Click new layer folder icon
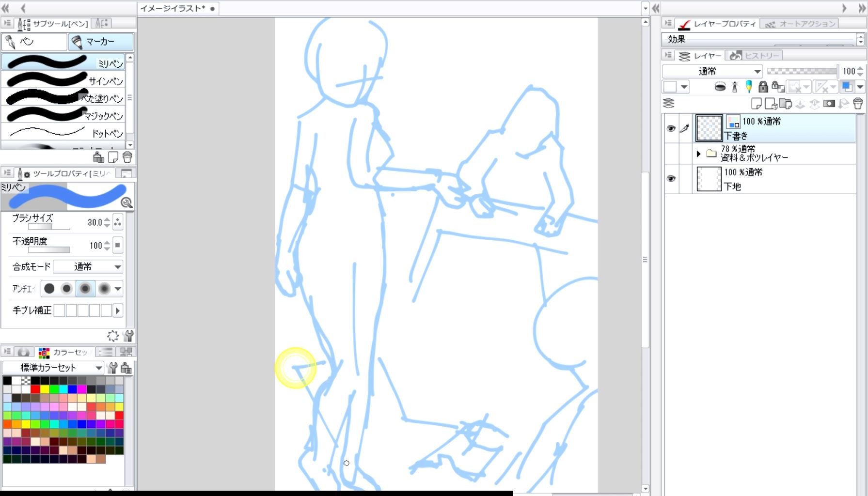This screenshot has width=868, height=496. click(786, 103)
